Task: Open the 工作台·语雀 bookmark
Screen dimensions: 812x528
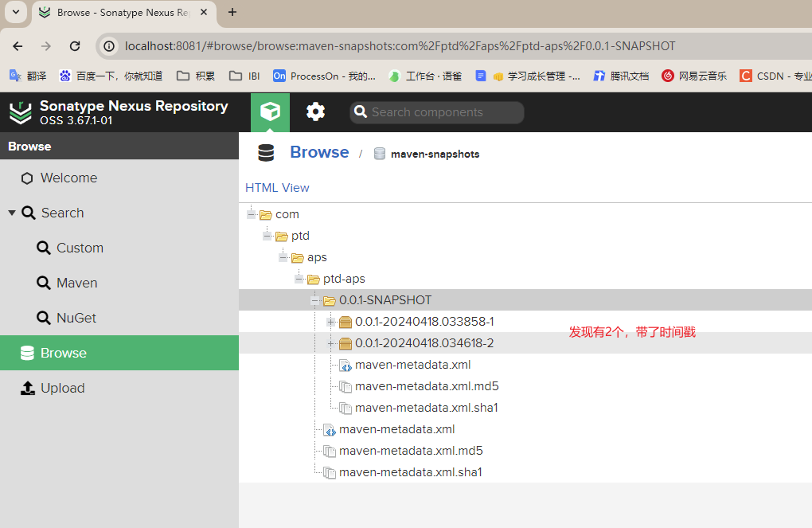Action: point(425,76)
